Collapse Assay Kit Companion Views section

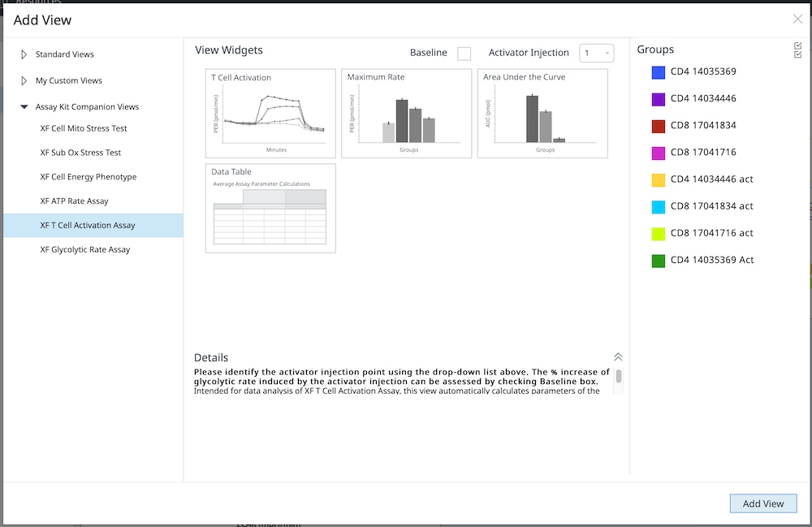(x=24, y=107)
